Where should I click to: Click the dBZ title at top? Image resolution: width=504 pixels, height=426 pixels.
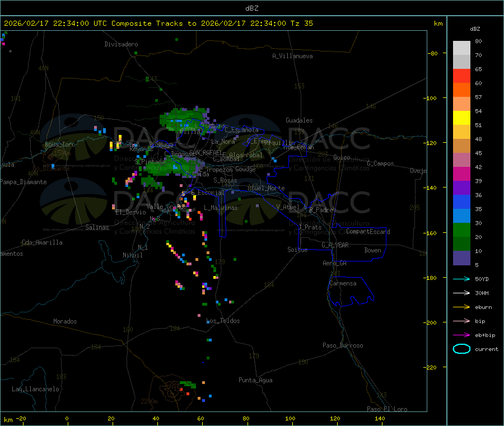click(251, 8)
